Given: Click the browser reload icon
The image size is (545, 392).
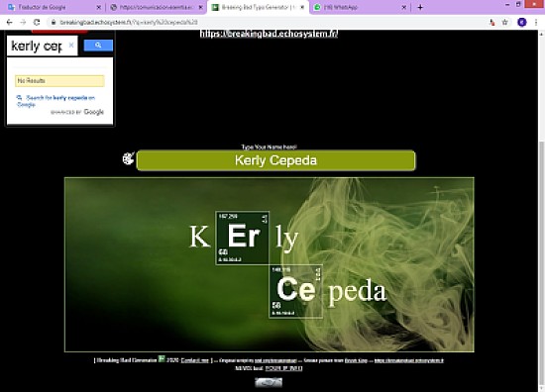Looking at the screenshot, I should click(x=37, y=22).
